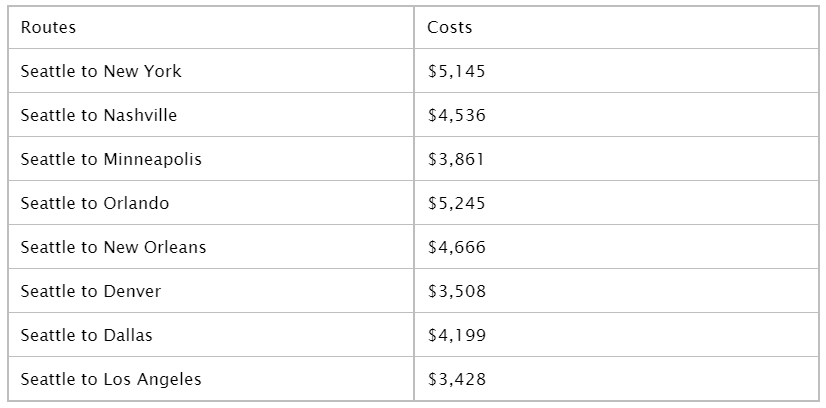The image size is (826, 408).
Task: Select the Seattle to Nashville cell
Action: tap(211, 115)
